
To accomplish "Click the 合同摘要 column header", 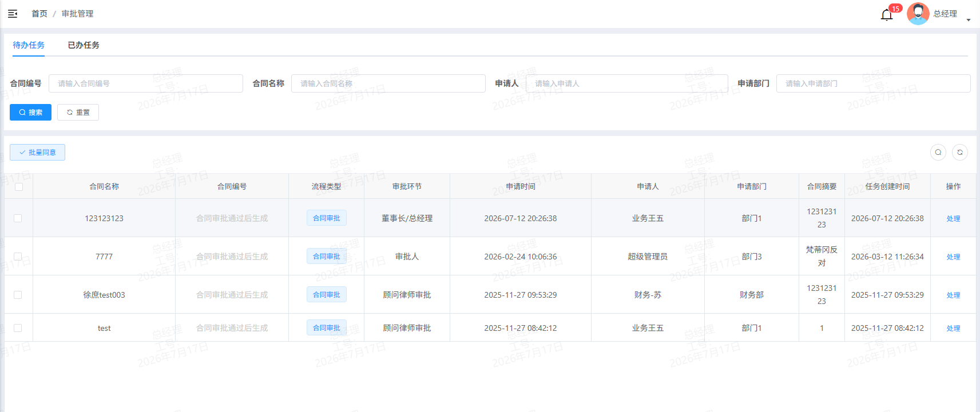I will pos(822,186).
